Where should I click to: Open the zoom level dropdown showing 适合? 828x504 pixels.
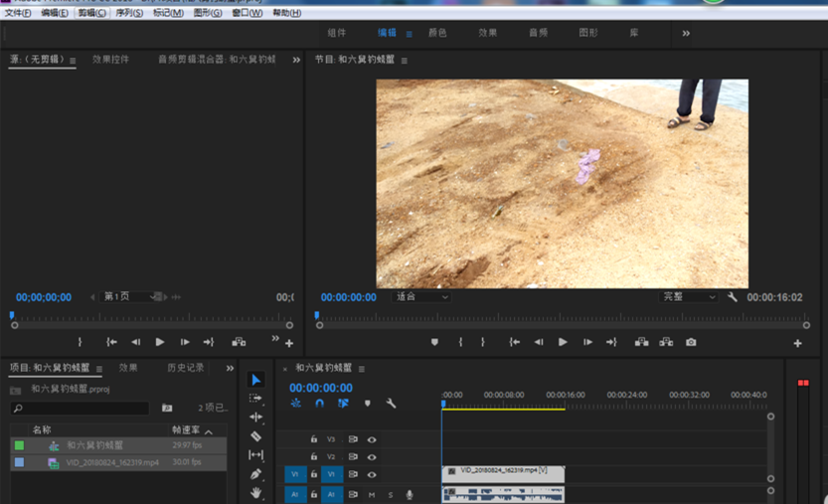[422, 296]
